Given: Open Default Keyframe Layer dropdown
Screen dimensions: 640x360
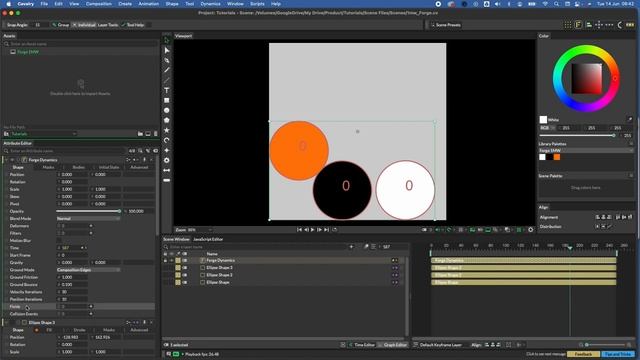Looking at the screenshot, I should [442, 345].
